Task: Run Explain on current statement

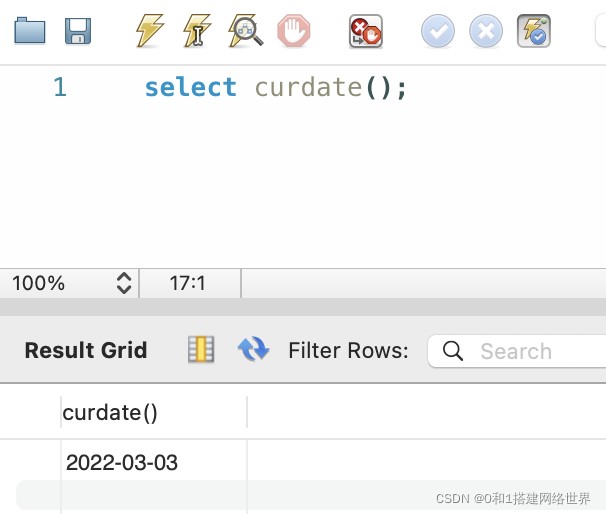Action: 245,31
